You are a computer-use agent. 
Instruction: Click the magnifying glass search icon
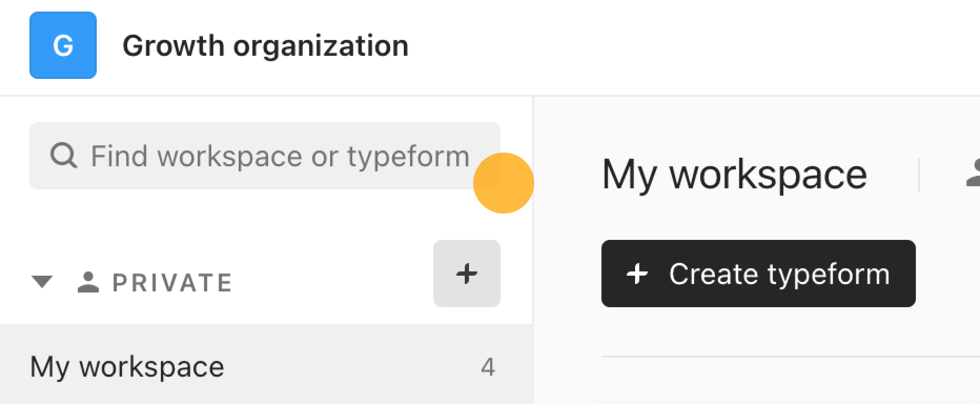point(64,156)
